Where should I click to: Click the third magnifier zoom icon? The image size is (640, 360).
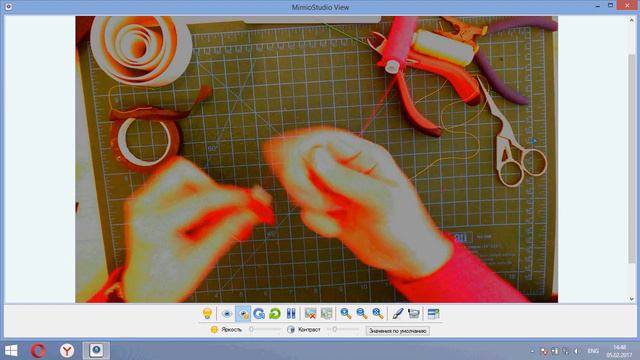tap(378, 313)
